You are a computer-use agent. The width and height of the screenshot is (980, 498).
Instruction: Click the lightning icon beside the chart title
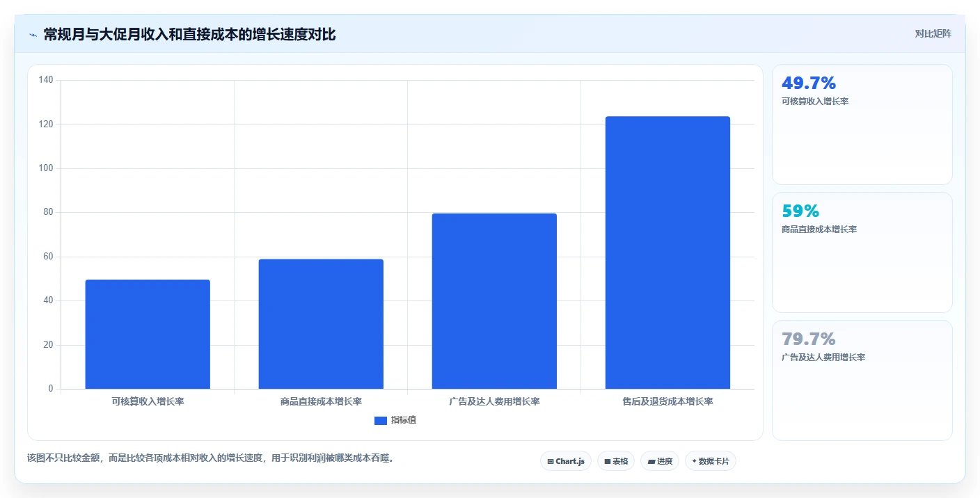[x=33, y=35]
